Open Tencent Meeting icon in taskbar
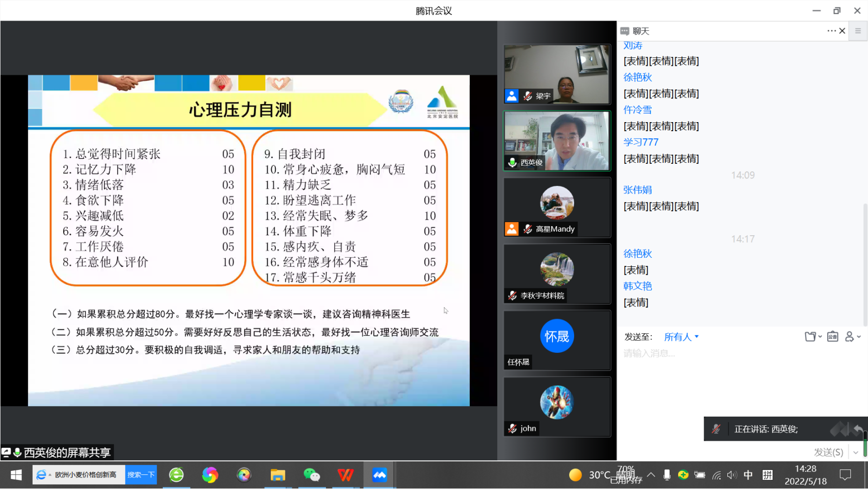868x489 pixels. (380, 475)
